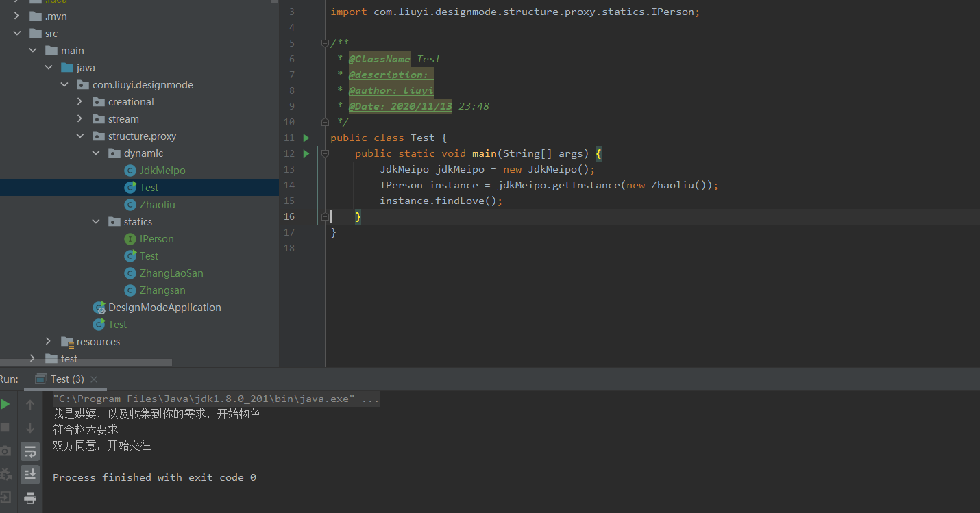
Task: Click the @Date tag in the Javadoc
Action: pyautogui.click(x=400, y=106)
